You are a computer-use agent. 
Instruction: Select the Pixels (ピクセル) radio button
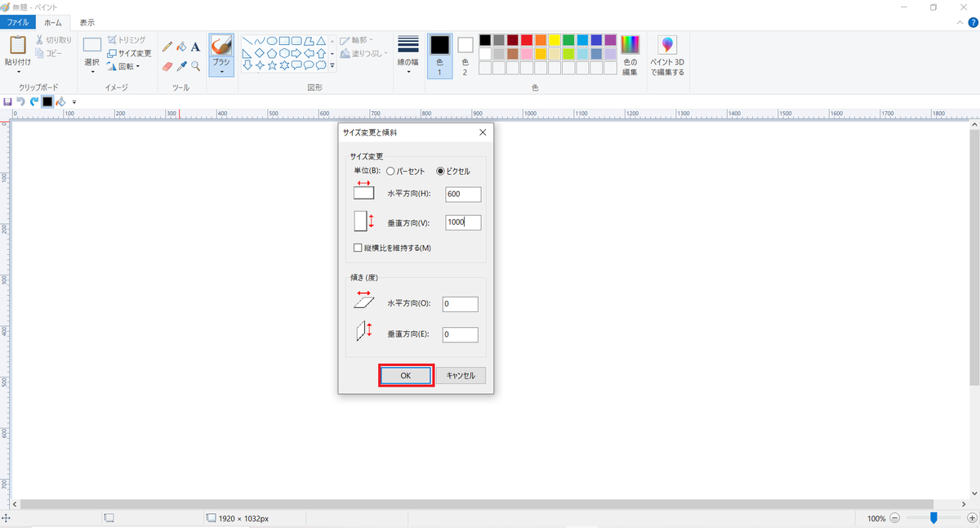(x=441, y=171)
